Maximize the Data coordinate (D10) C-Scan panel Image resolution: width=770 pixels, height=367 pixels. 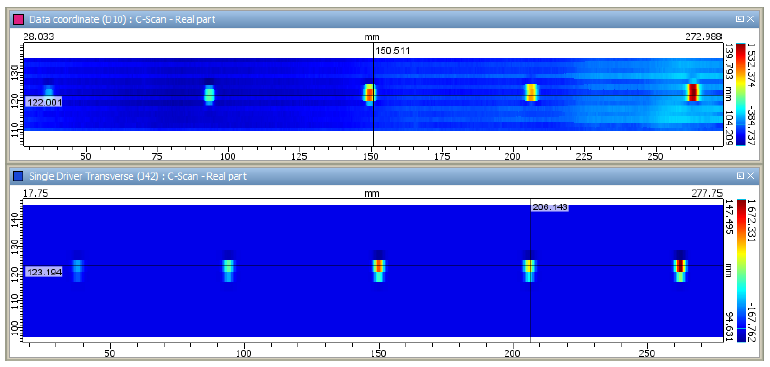point(740,20)
